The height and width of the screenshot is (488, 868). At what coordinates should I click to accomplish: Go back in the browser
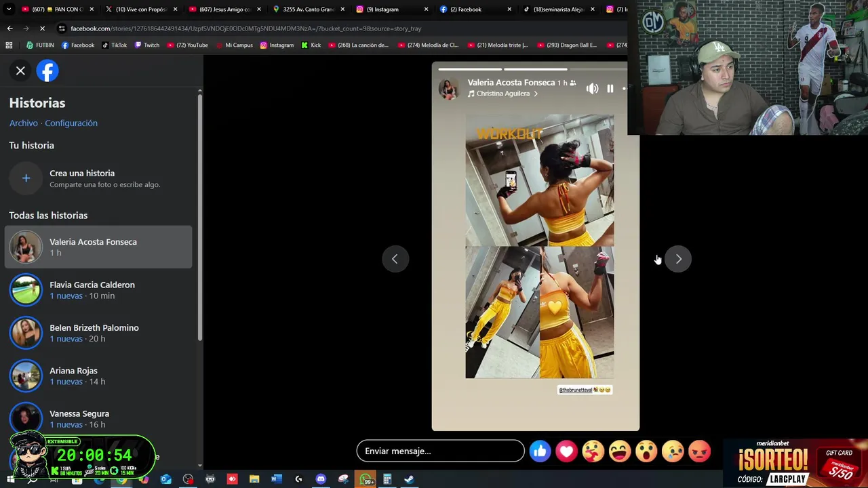9,28
